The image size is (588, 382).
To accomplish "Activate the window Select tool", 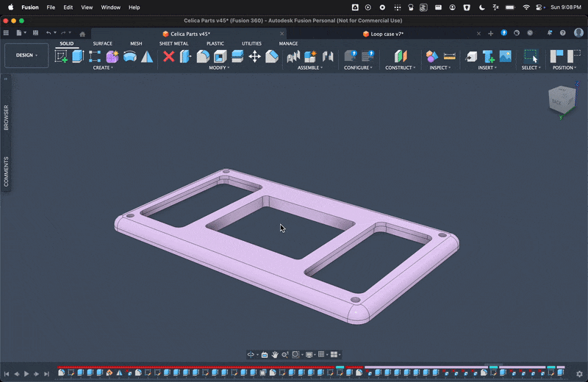I will coord(531,57).
